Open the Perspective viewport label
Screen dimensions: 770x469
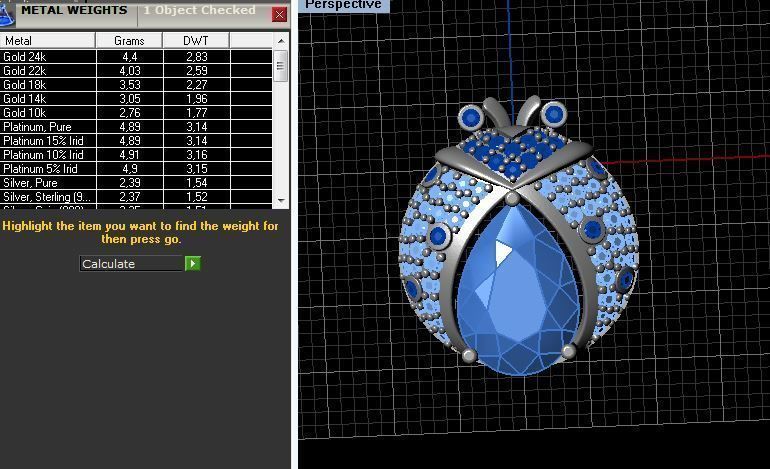click(x=343, y=5)
